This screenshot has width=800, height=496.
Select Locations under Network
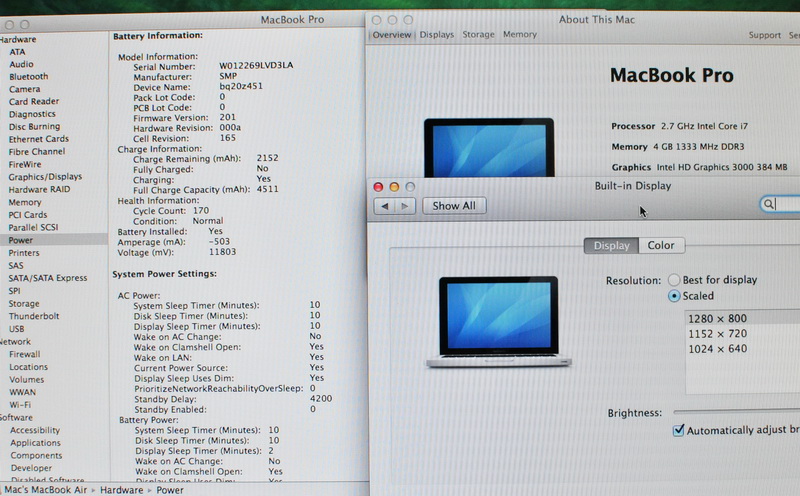click(28, 367)
